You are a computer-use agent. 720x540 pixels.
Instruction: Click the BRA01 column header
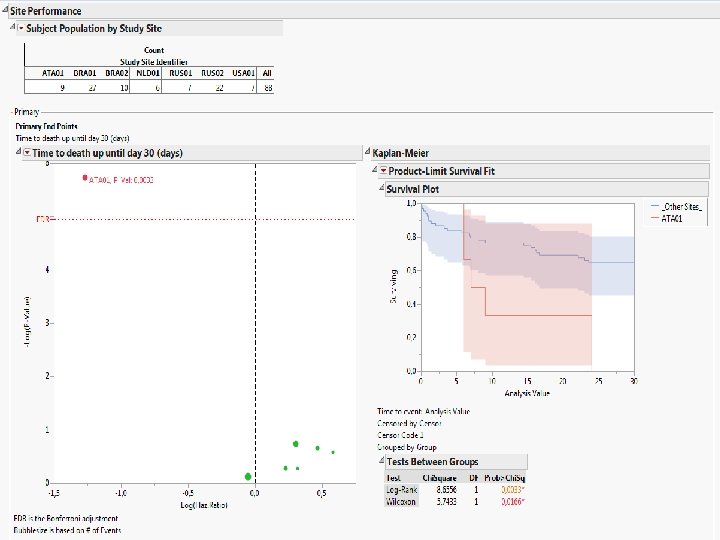tap(85, 73)
